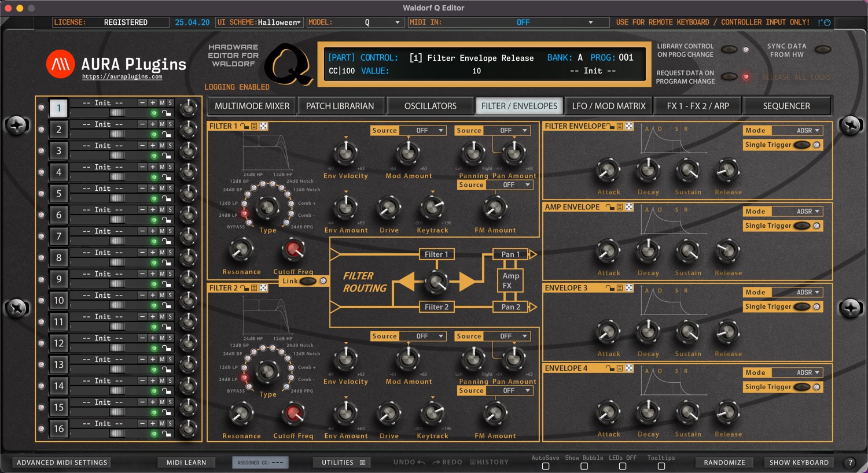
Task: Open the Envelope 3 preset list icon
Action: pyautogui.click(x=620, y=288)
